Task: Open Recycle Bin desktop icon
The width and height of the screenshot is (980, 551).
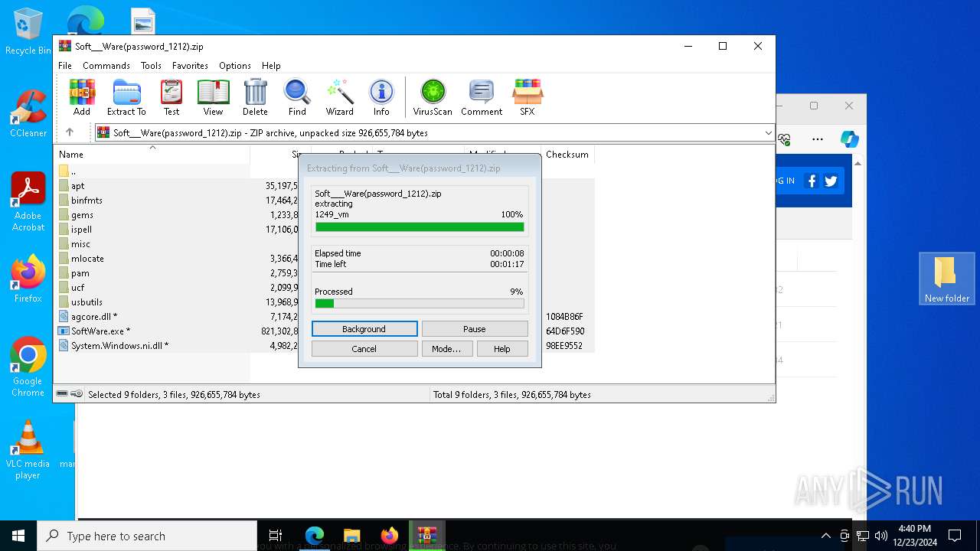Action: 28,32
